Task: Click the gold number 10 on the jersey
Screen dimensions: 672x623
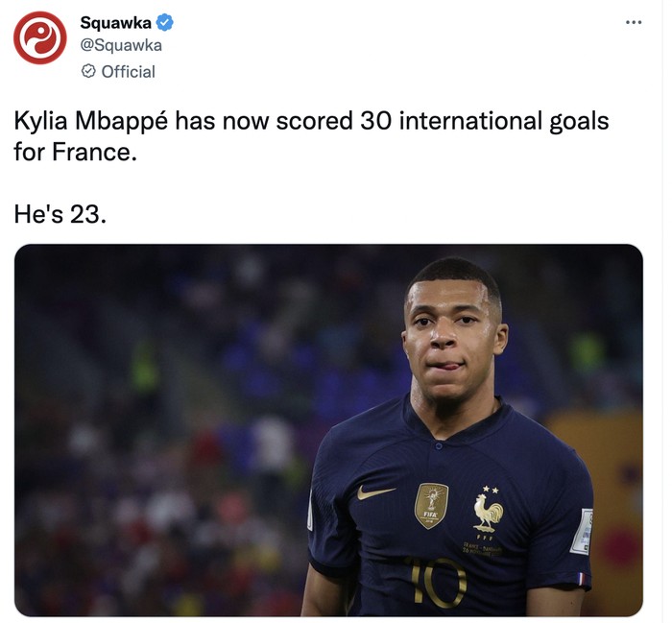Action: point(436,583)
